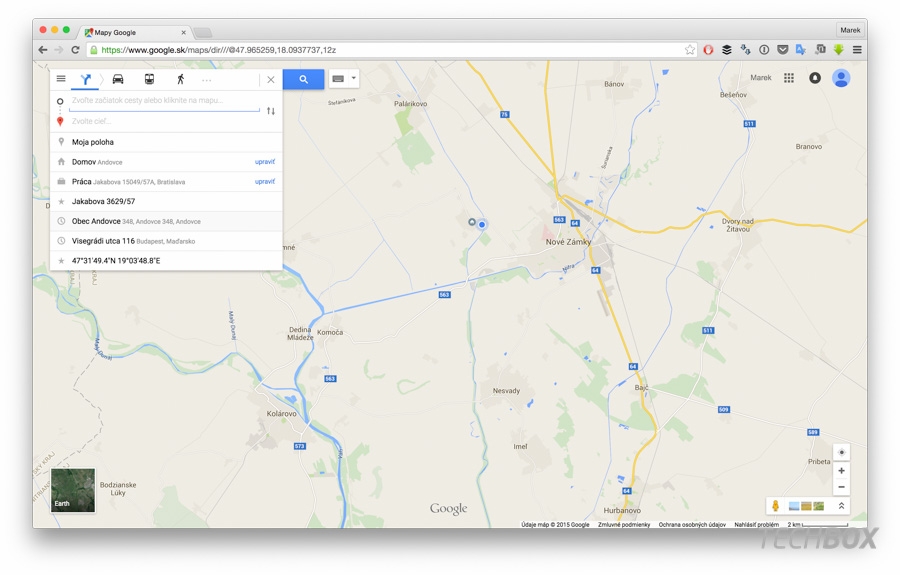
Task: Open the green photo thumbnail in imagery strip
Action: pos(818,506)
